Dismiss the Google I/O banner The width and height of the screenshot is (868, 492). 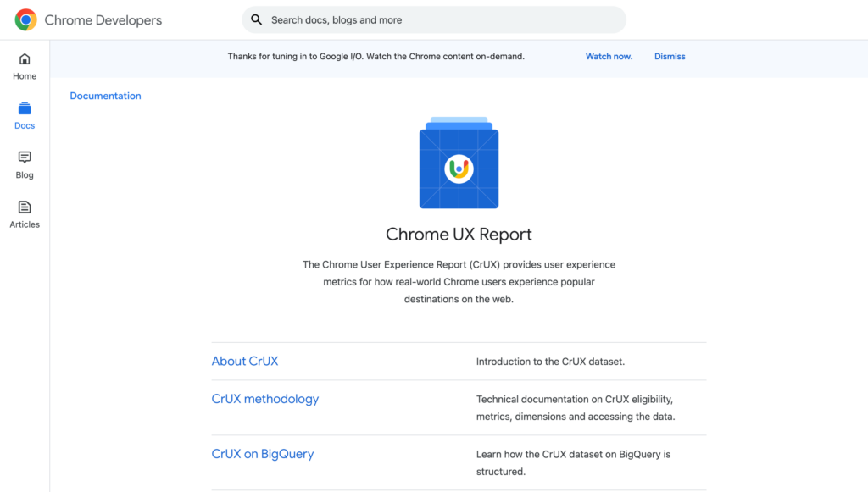[670, 57]
